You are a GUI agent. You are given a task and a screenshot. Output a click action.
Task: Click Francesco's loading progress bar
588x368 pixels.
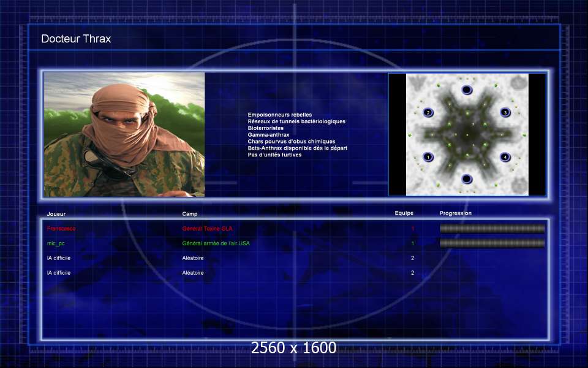point(492,228)
